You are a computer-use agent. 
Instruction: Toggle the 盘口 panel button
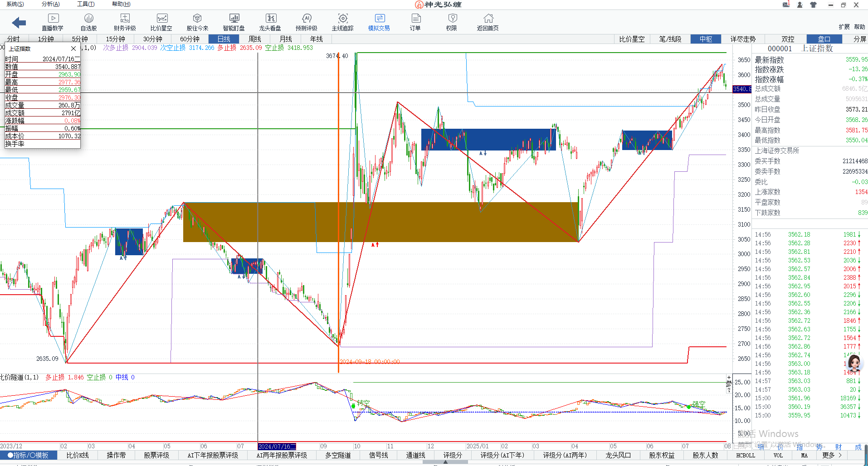(824, 39)
